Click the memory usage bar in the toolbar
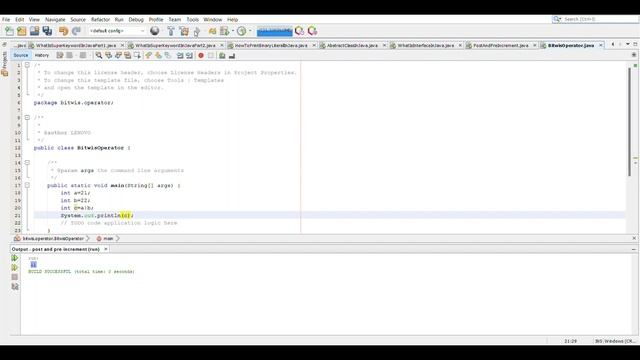This screenshot has width=640, height=360. [275, 31]
